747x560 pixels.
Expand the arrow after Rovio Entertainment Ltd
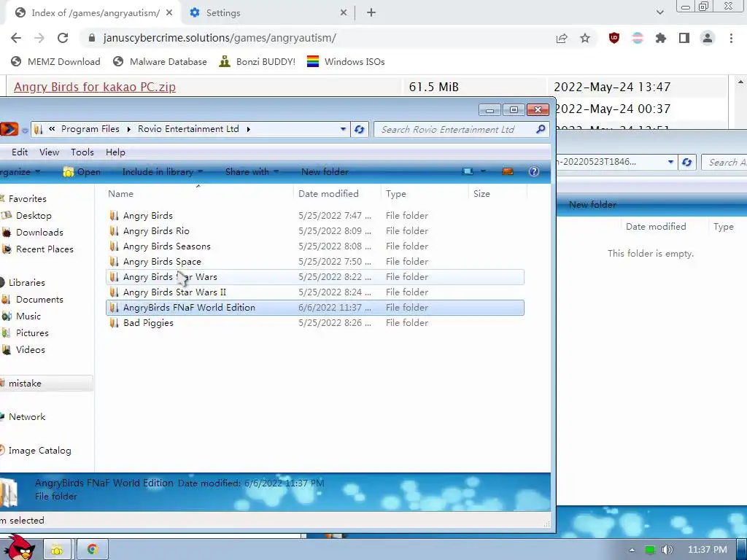tap(248, 130)
